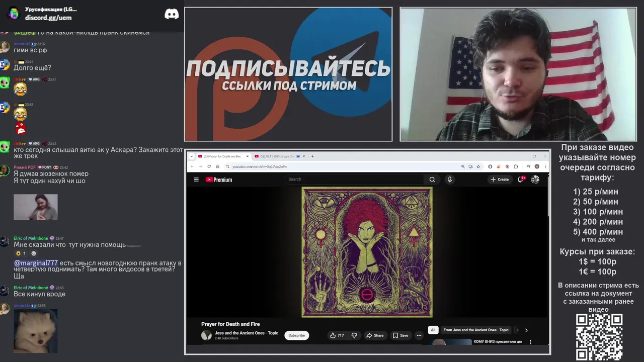This screenshot has height=362, width=644.
Task: Click the YouTube search magnifier button
Action: click(x=432, y=179)
